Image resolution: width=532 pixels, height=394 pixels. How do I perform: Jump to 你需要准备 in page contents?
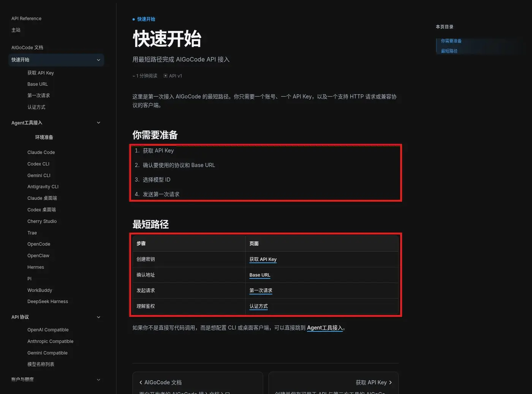[451, 41]
